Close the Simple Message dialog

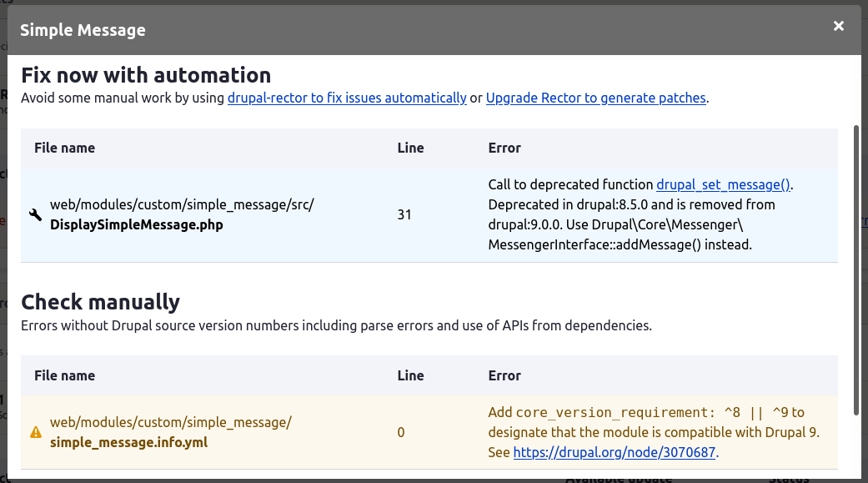point(839,26)
